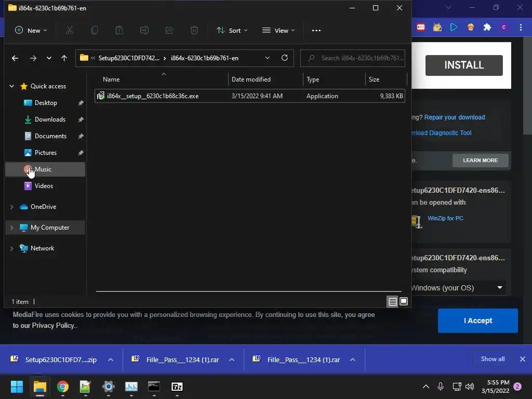Click Show all downloads button

coord(493,359)
